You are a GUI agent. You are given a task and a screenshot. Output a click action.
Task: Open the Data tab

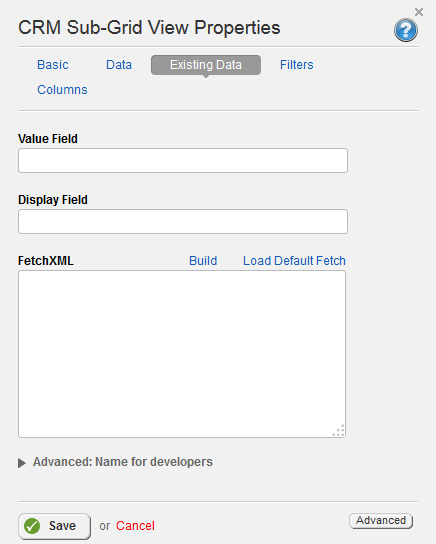(x=119, y=65)
